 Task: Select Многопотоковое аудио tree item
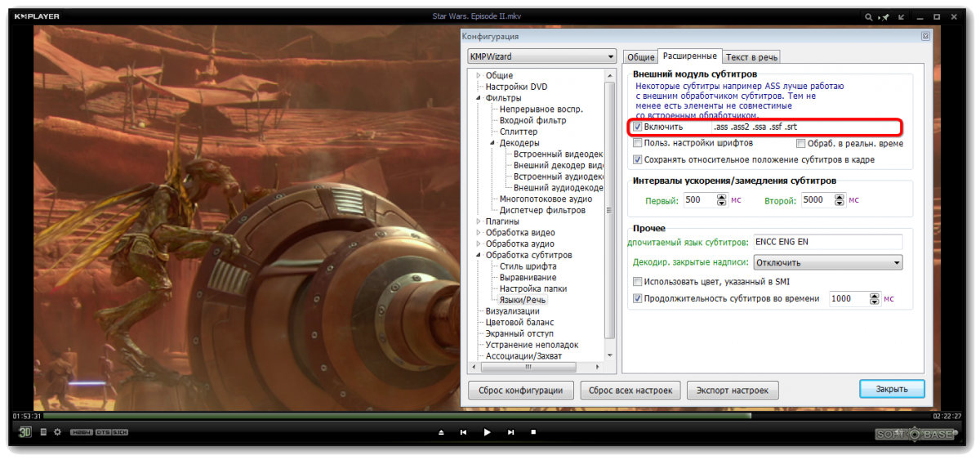tap(546, 199)
